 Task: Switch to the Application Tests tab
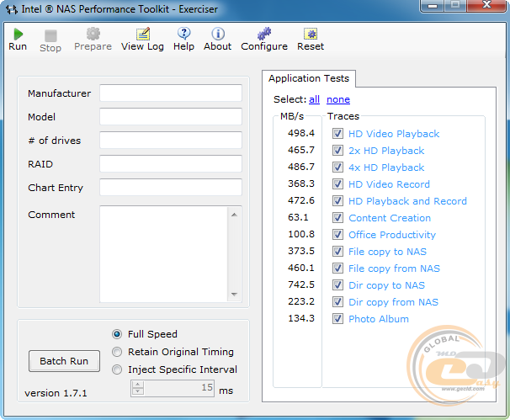[309, 78]
